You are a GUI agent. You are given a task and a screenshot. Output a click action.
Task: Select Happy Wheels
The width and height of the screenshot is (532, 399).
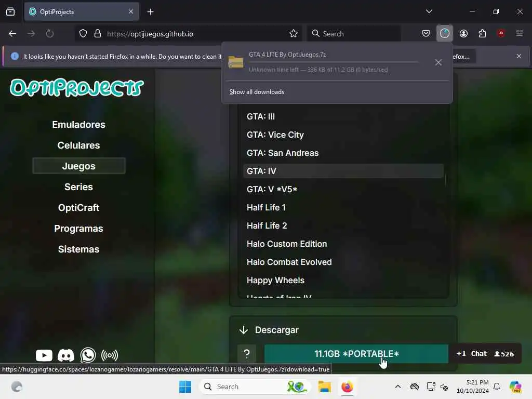[343, 280]
